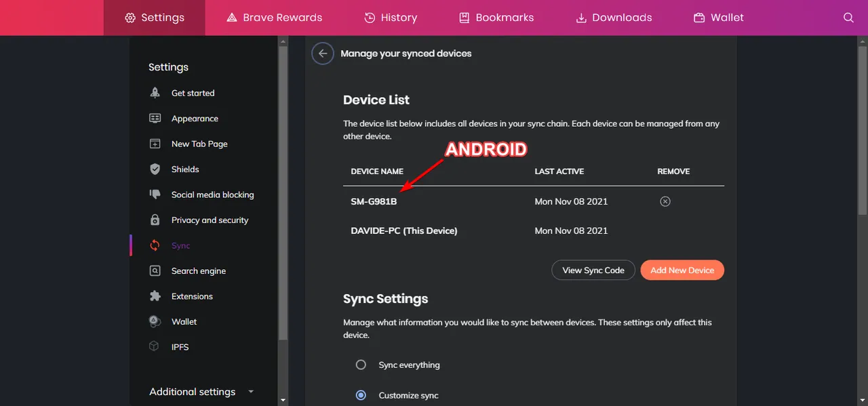This screenshot has width=868, height=406.
Task: Click the Last Active date for DAVIDE-PC
Action: [x=571, y=230]
